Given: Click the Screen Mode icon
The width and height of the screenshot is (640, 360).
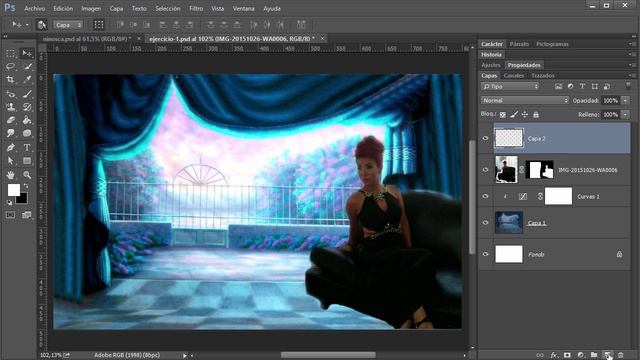Looking at the screenshot, I should point(27,215).
